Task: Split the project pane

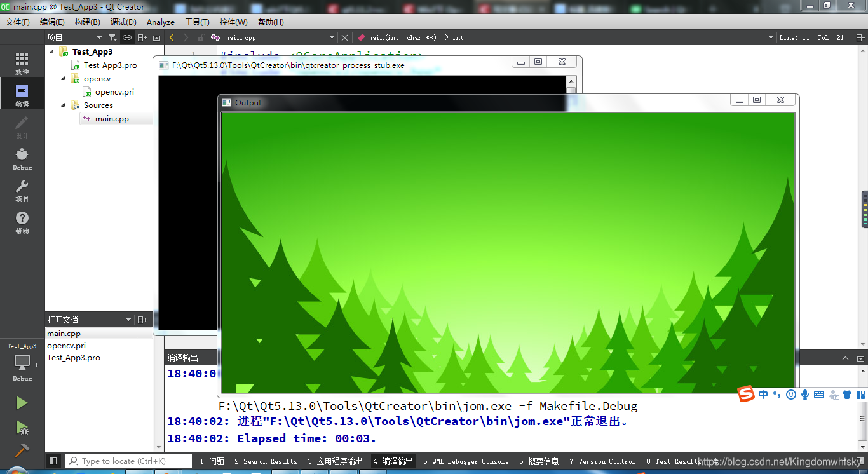Action: (142, 37)
